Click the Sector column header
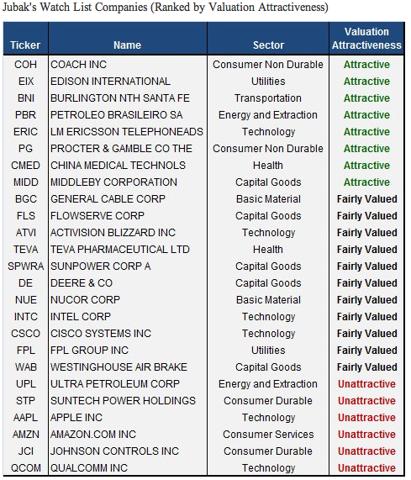Image resolution: width=411 pixels, height=480 pixels. pos(268,45)
